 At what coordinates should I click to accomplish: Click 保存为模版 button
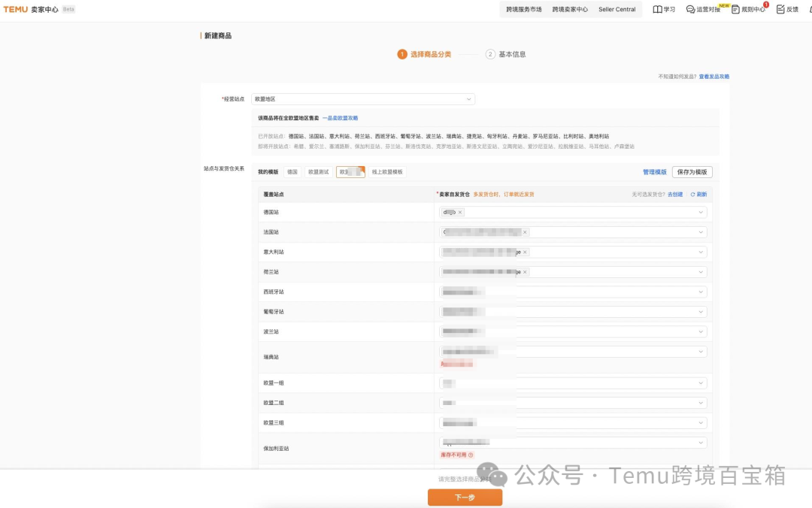point(692,172)
